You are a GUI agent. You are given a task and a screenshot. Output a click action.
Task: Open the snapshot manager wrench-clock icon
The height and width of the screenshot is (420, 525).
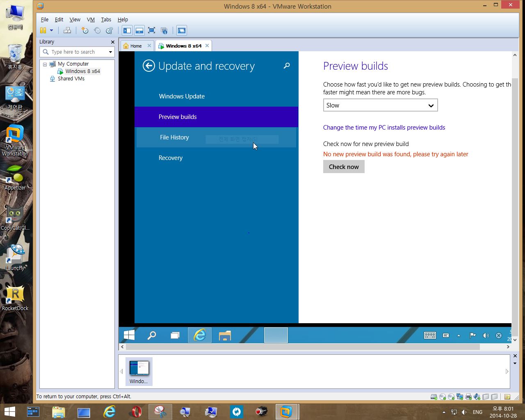click(x=110, y=30)
